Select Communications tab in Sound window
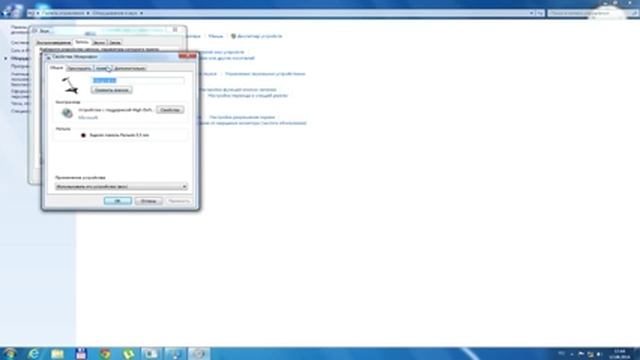640x360 pixels. [115, 42]
